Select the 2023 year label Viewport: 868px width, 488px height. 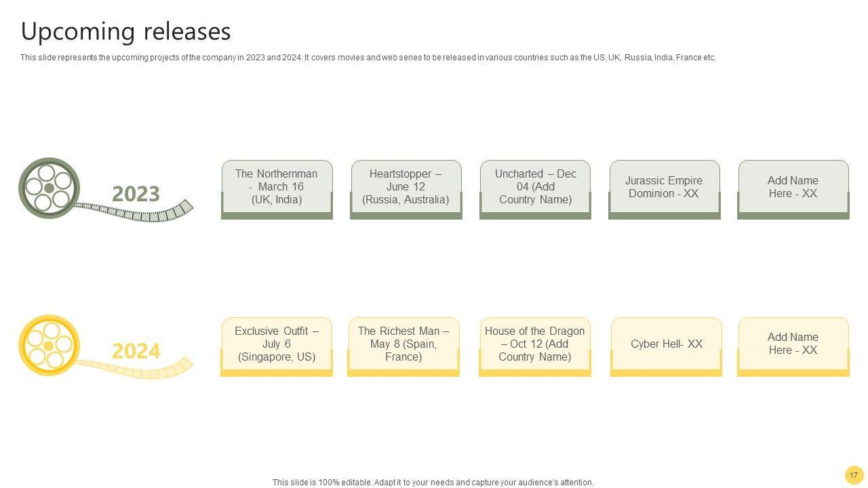[x=136, y=194]
